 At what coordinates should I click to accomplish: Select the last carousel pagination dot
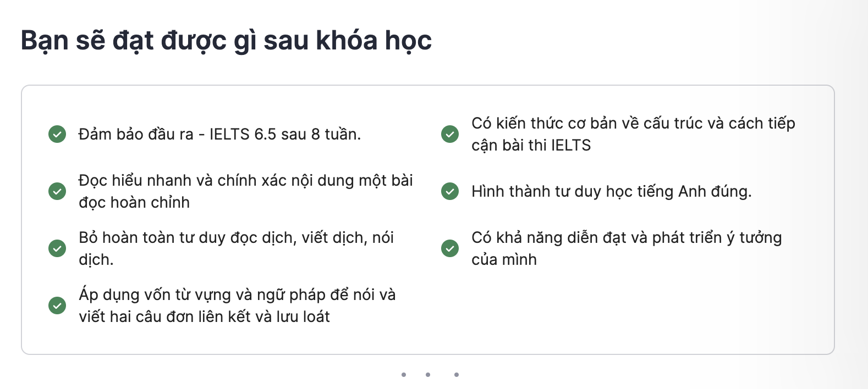pos(457,375)
